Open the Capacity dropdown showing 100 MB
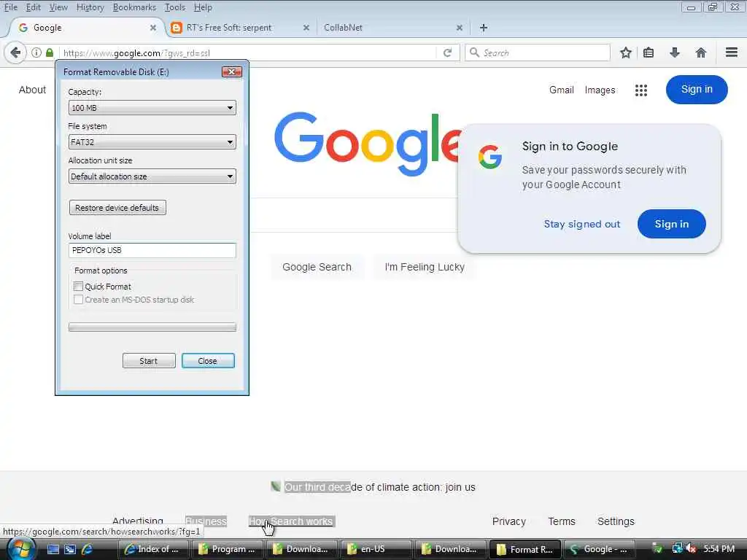This screenshot has width=747, height=560. click(x=152, y=108)
